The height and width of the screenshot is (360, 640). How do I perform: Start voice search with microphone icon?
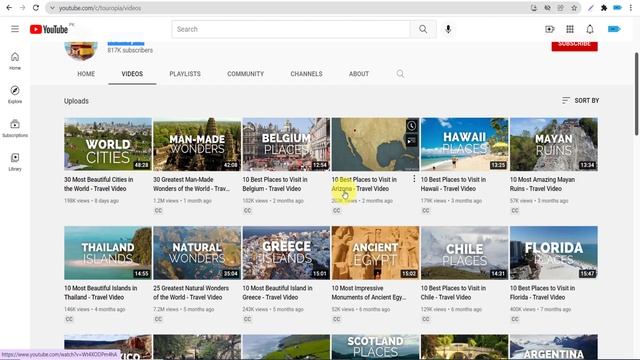pyautogui.click(x=448, y=29)
